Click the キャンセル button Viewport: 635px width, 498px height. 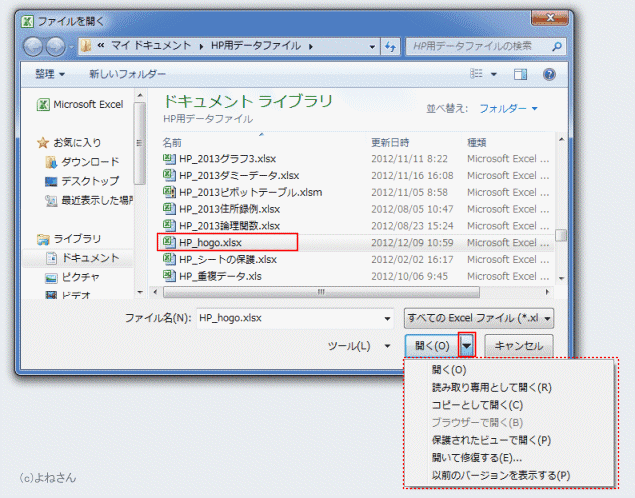pyautogui.click(x=519, y=346)
